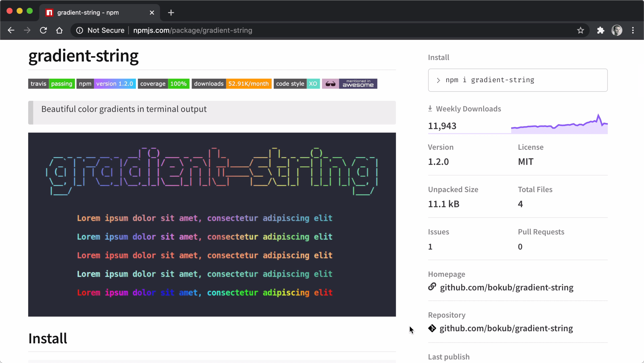Copy the npm i gradient-string install command
The width and height of the screenshot is (644, 363).
coord(518,80)
